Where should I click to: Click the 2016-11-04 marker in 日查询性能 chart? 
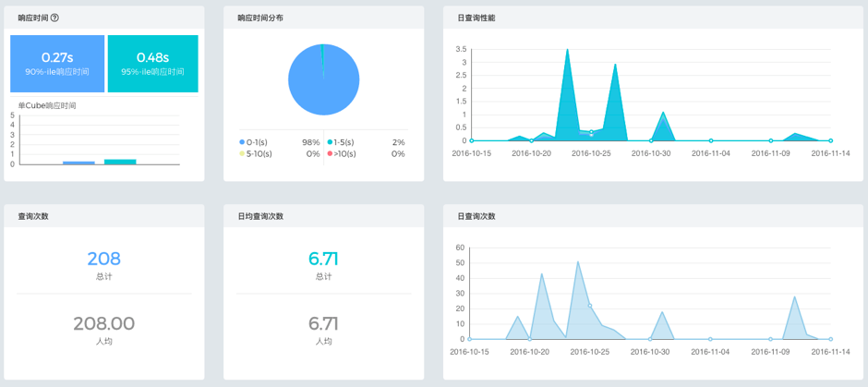pyautogui.click(x=711, y=140)
